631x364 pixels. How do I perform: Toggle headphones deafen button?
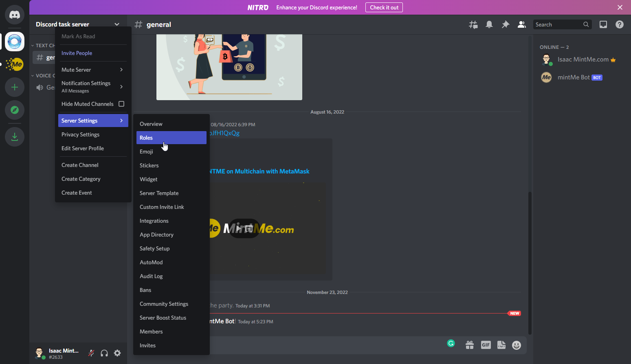point(104,353)
